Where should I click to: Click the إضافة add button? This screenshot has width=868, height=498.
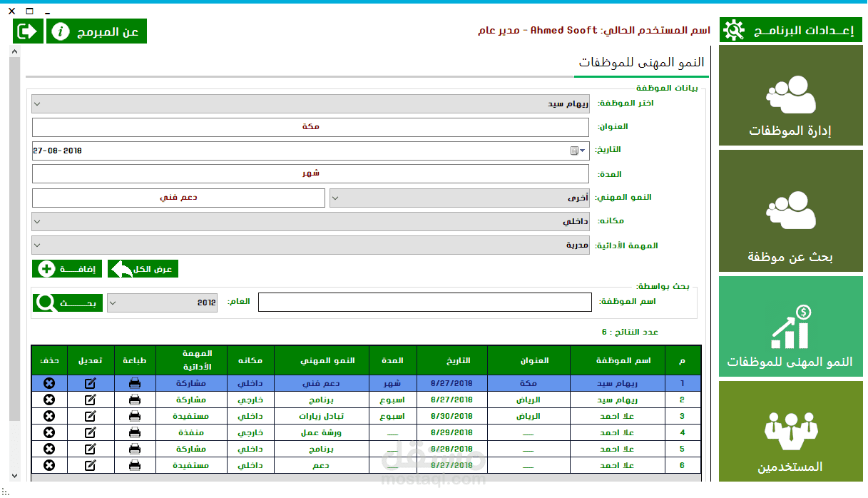67,269
